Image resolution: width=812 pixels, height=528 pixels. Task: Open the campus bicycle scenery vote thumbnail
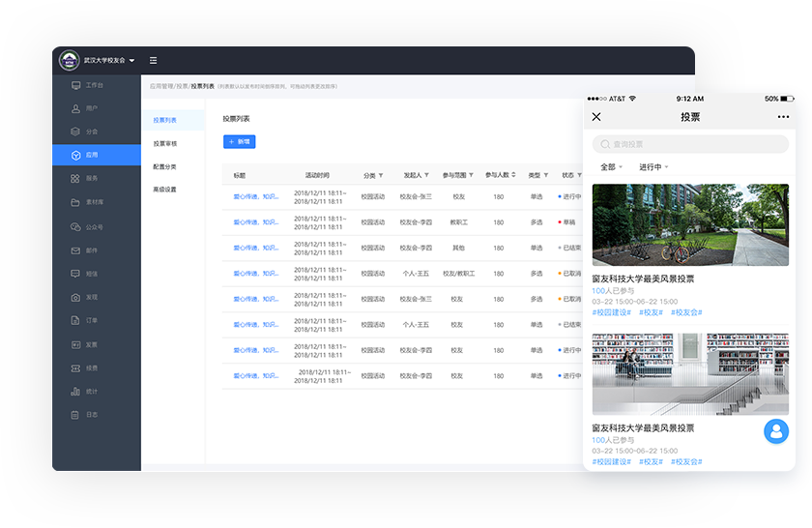pyautogui.click(x=690, y=224)
